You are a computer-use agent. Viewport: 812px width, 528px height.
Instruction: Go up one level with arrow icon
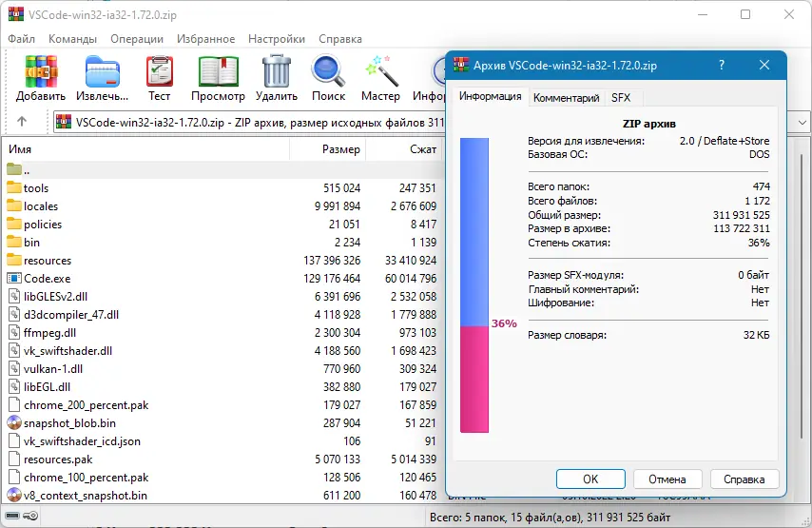22,122
